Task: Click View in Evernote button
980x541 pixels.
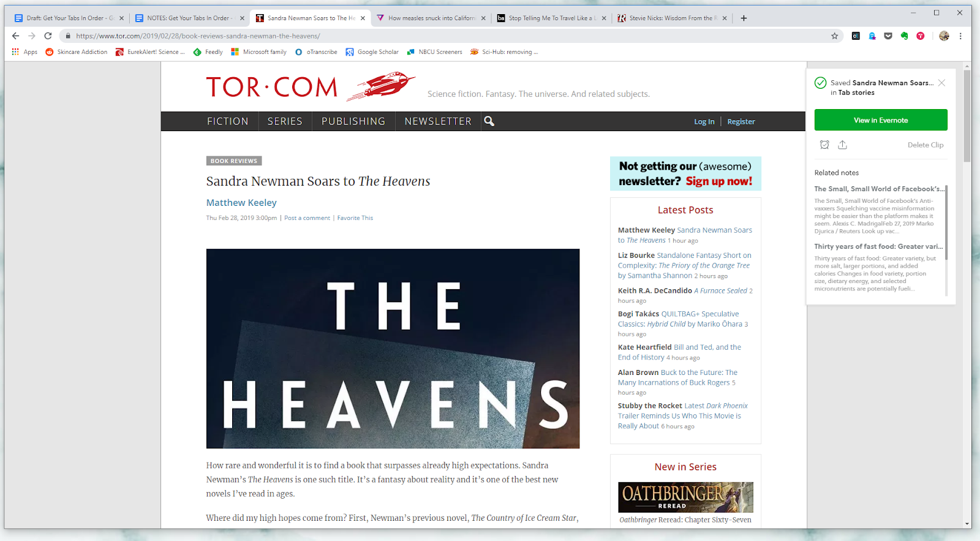Action: 881,120
